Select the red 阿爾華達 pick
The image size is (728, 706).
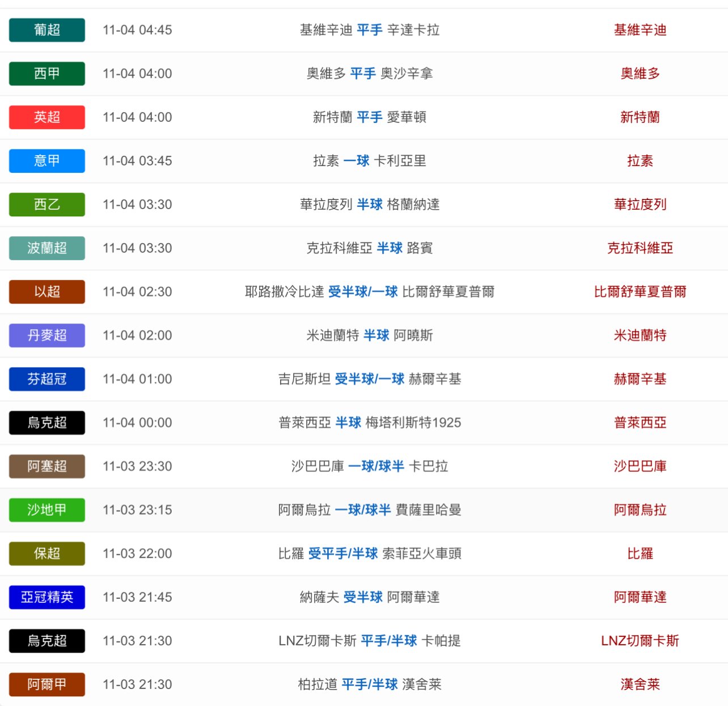pos(640,597)
